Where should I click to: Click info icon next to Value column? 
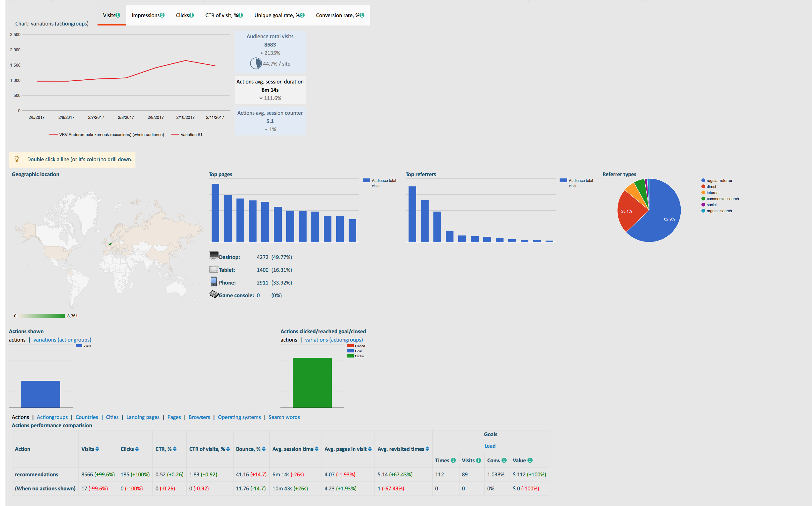tap(530, 460)
